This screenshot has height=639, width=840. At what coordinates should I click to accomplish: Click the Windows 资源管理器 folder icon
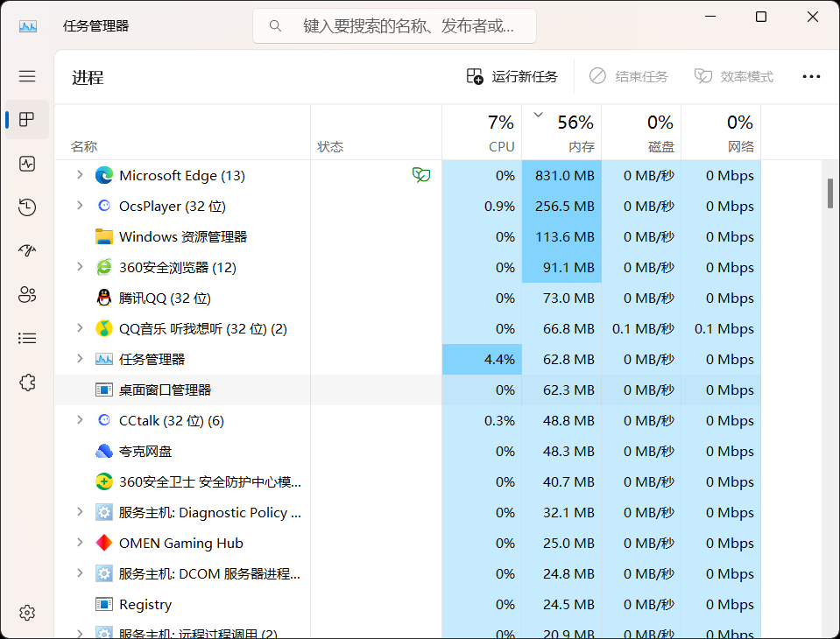coord(104,236)
